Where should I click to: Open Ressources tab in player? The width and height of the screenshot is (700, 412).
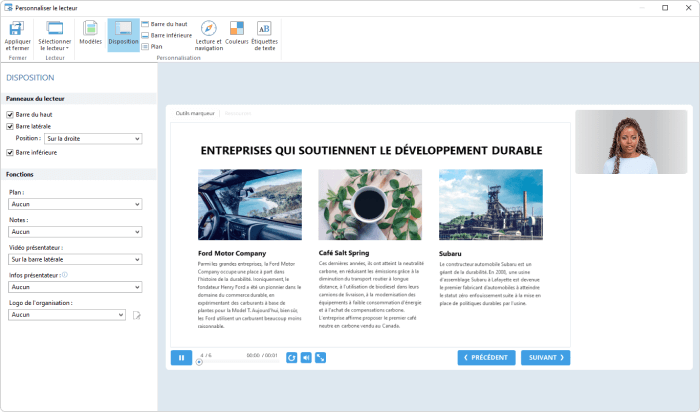pos(238,113)
